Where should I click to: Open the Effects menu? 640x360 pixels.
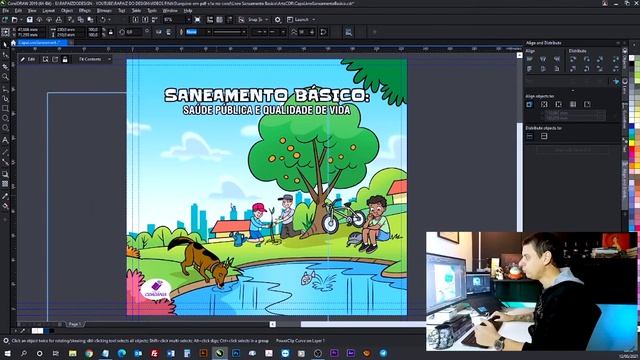85,11
